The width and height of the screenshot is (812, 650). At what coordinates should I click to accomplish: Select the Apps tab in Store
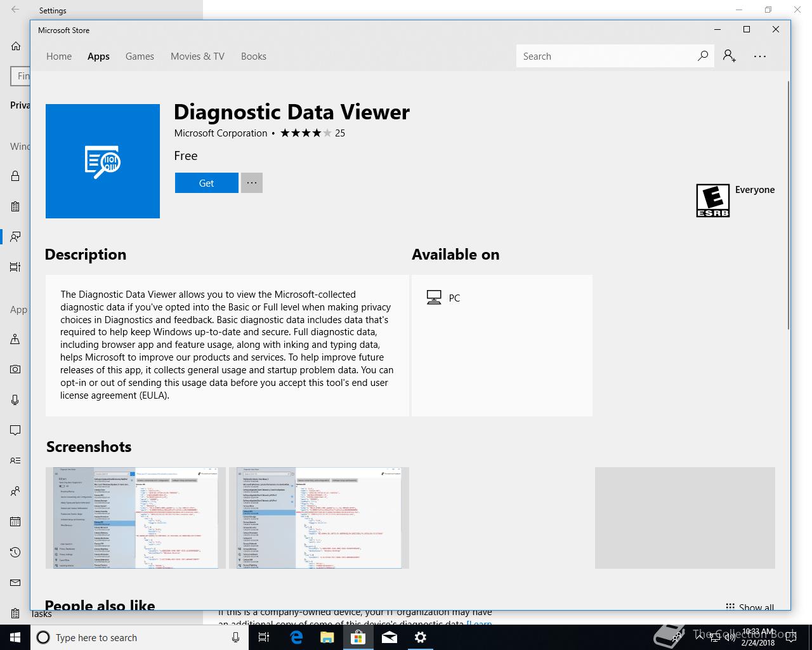click(98, 56)
